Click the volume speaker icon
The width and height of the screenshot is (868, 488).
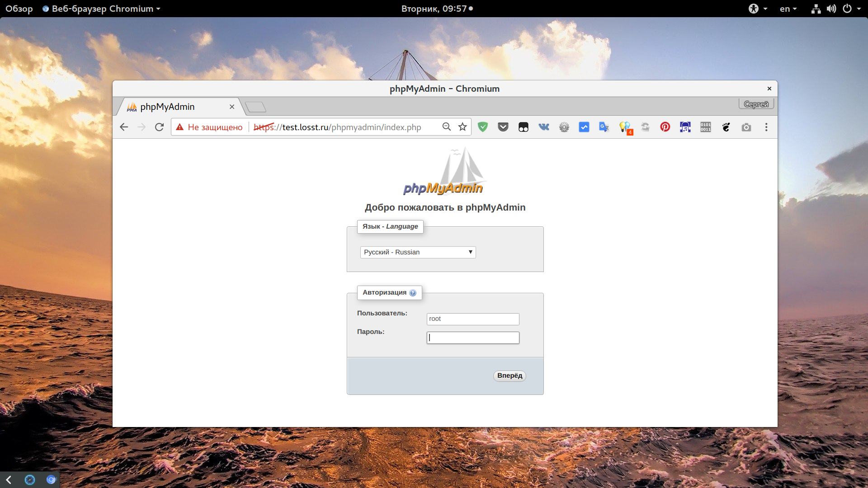tap(831, 9)
